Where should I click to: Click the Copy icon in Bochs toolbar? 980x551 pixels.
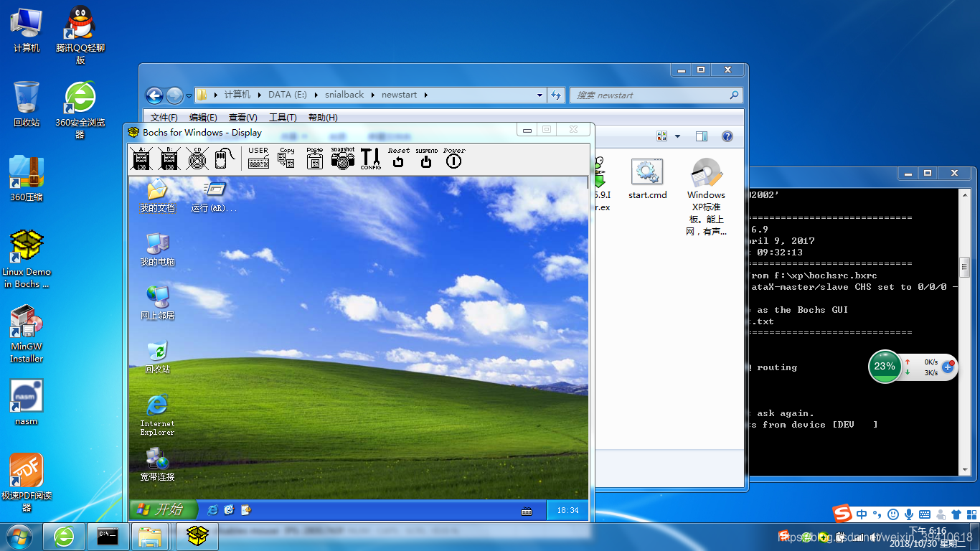click(286, 159)
